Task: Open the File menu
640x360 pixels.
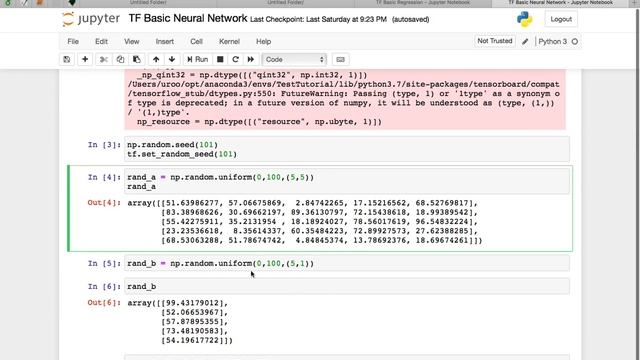Action: (x=73, y=42)
